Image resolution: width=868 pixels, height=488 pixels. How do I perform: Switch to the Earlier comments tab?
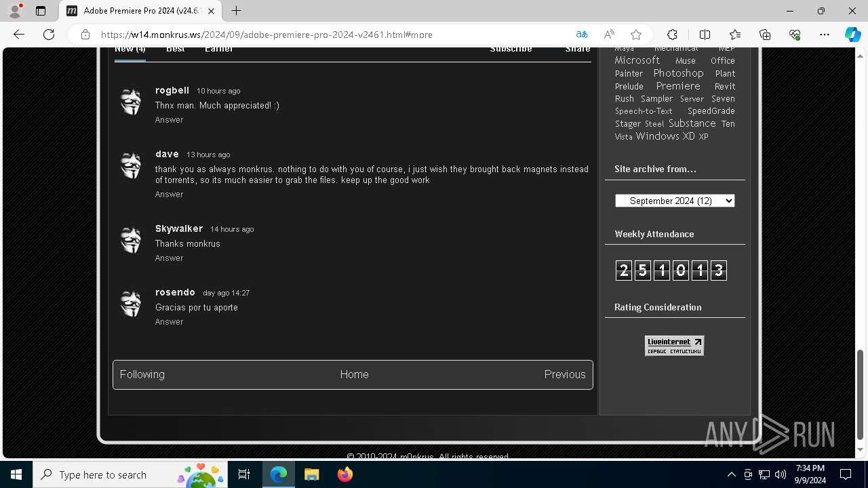coord(219,49)
